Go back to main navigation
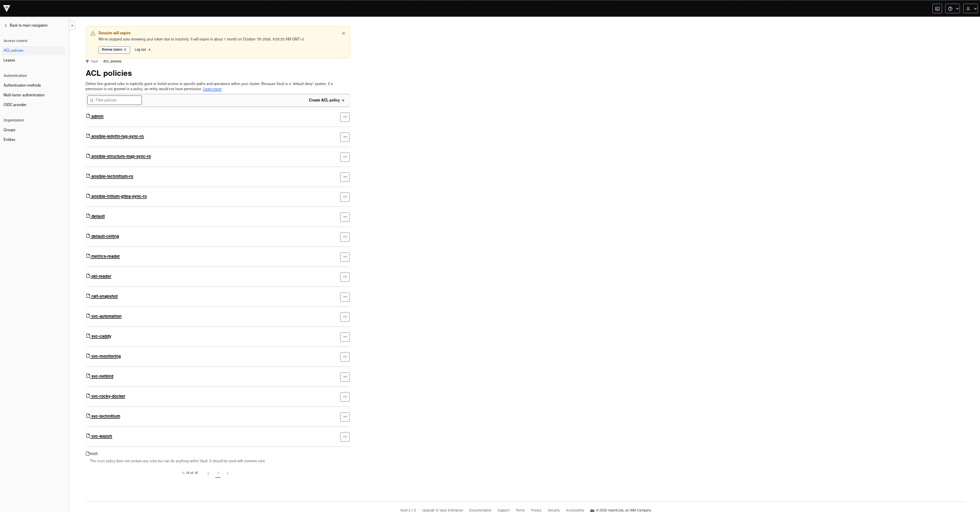This screenshot has height=512, width=980. pyautogui.click(x=26, y=26)
